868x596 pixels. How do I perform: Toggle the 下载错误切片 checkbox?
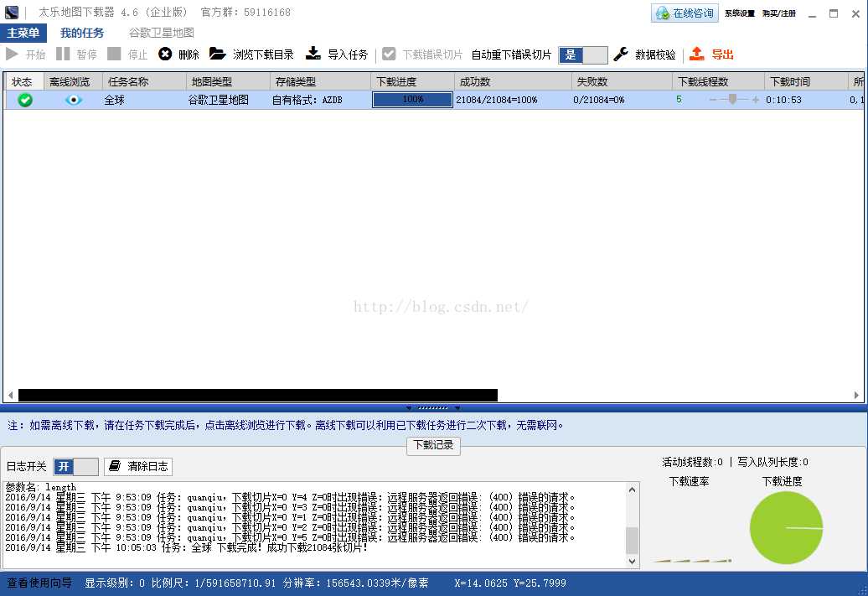(389, 54)
